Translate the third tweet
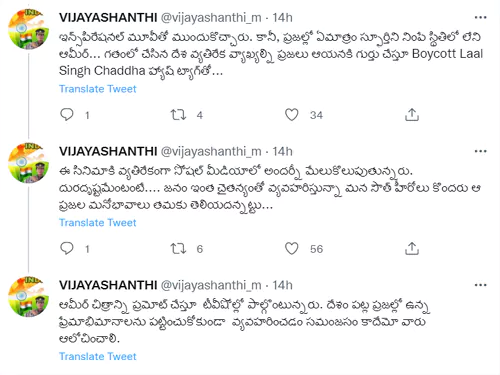 tap(98, 356)
